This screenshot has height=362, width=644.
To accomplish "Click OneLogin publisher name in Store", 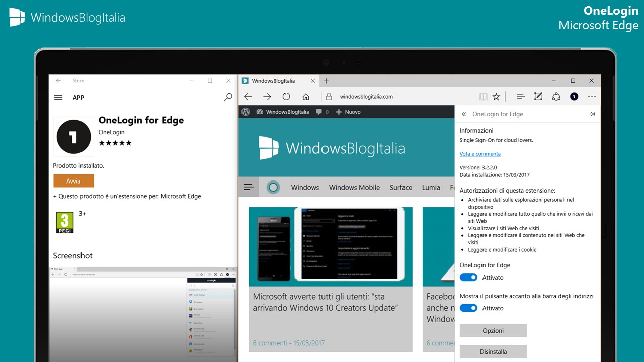I will [x=112, y=132].
